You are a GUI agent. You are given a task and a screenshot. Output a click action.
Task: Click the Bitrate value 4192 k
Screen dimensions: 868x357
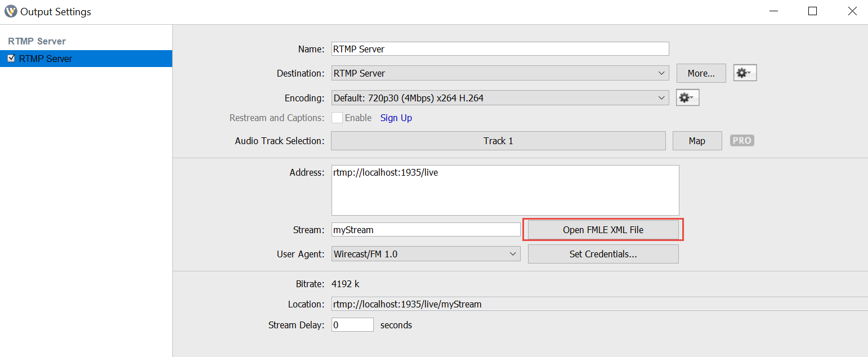[x=346, y=284]
